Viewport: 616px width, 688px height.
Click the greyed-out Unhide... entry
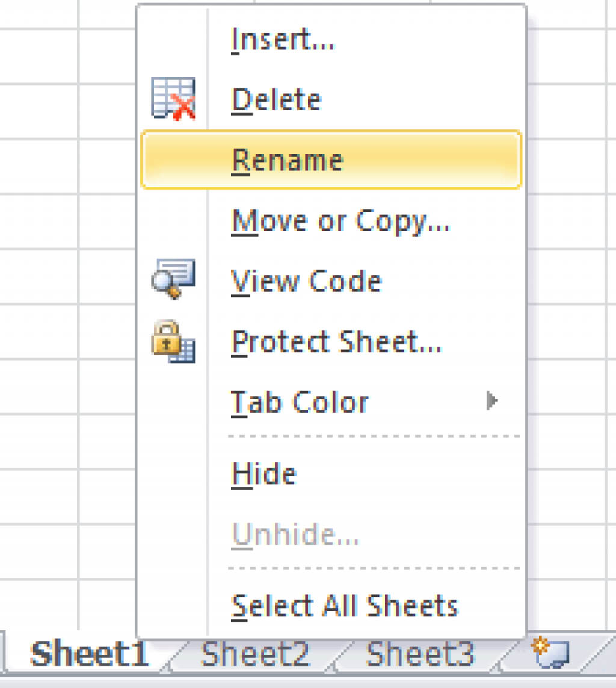tap(295, 535)
